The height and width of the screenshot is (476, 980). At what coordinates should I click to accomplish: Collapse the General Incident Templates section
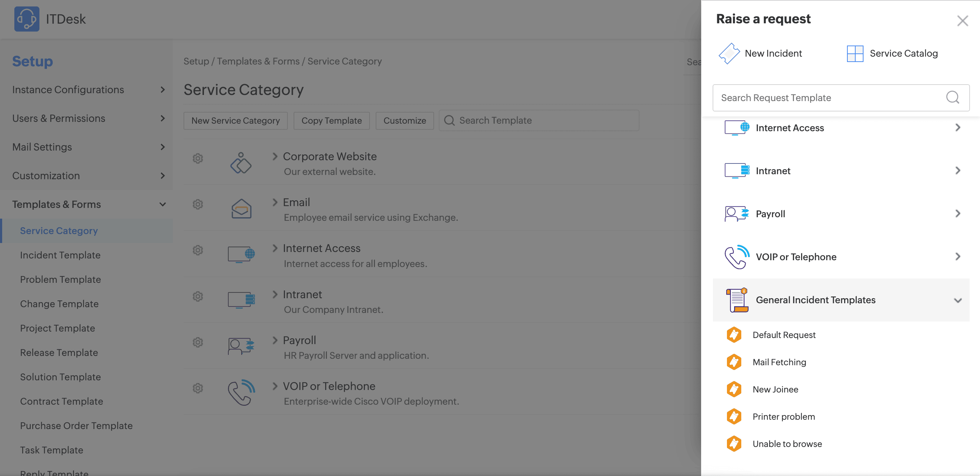point(957,300)
